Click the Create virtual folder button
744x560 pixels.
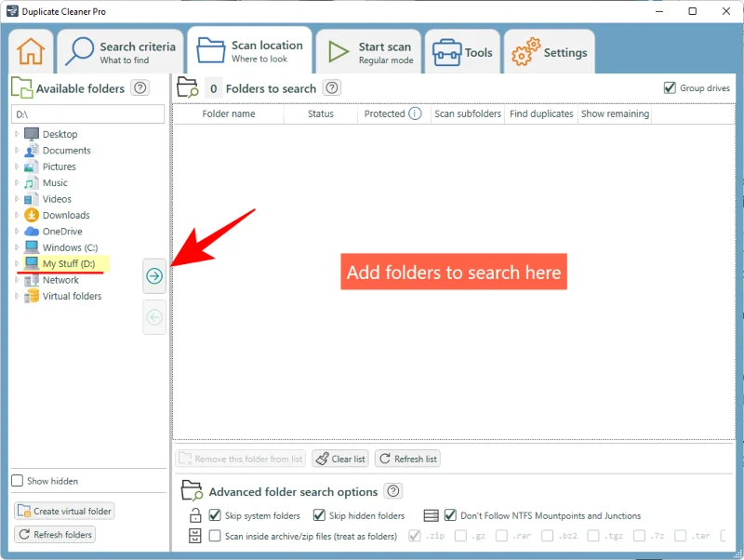pyautogui.click(x=64, y=512)
